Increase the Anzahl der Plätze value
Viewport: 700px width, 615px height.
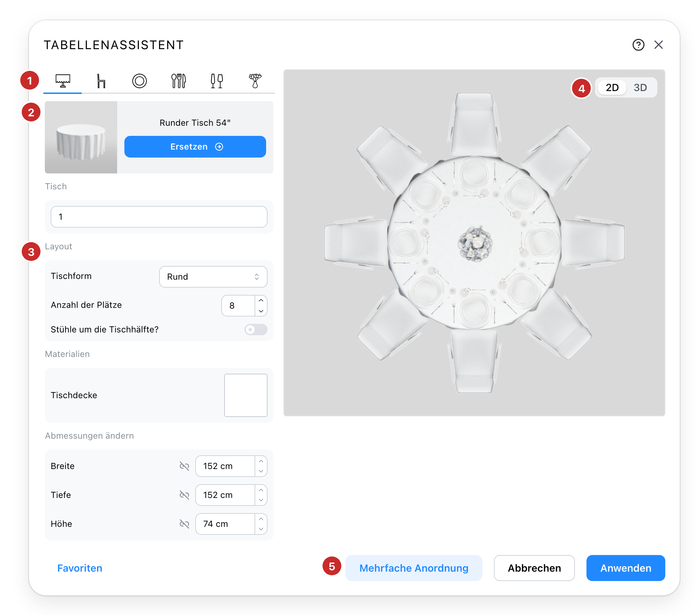(x=261, y=301)
